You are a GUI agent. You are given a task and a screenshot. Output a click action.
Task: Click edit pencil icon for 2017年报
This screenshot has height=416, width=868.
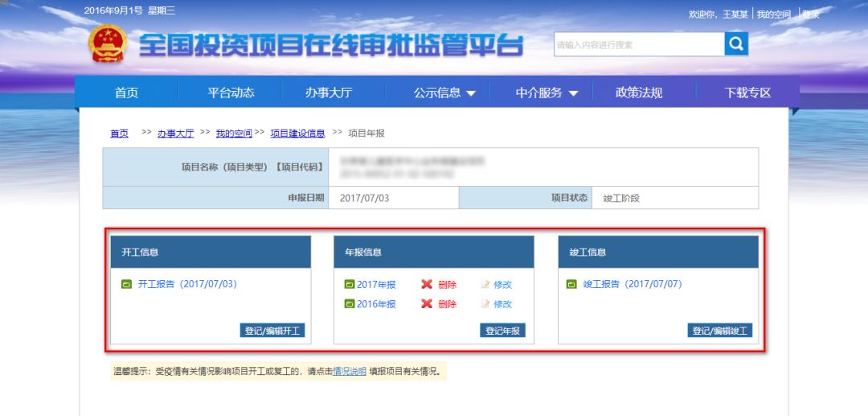[x=485, y=284]
